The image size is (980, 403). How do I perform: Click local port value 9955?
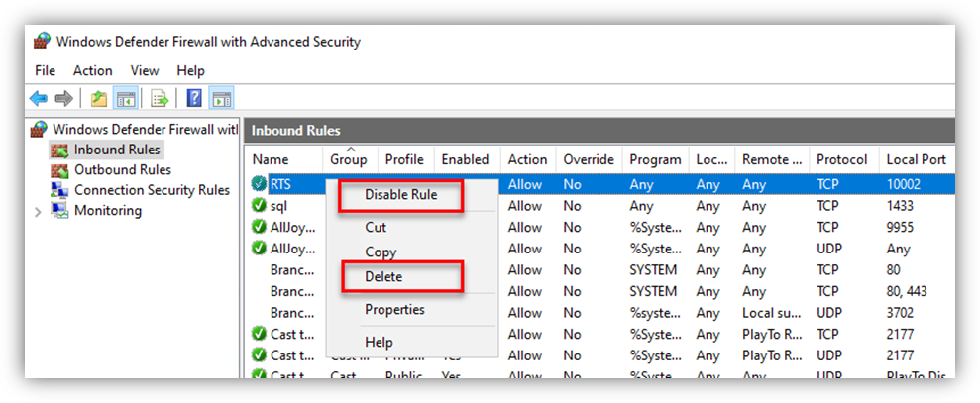pos(901,227)
